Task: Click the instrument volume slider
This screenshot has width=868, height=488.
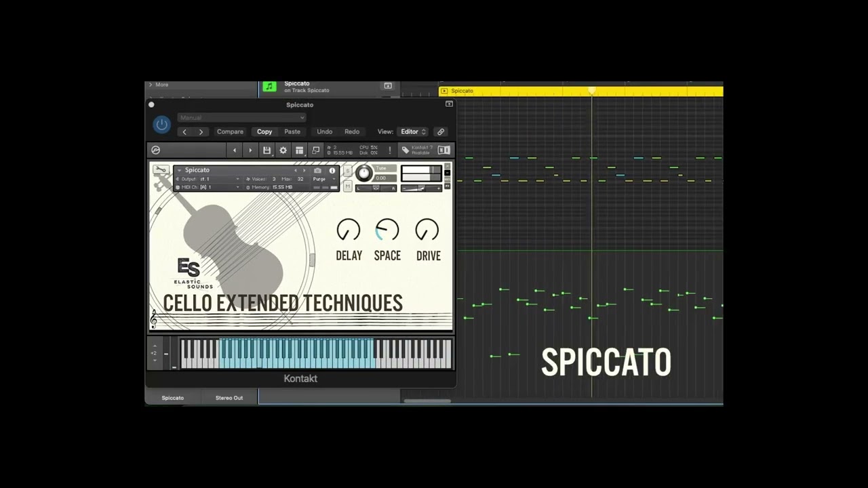Action: click(x=421, y=188)
